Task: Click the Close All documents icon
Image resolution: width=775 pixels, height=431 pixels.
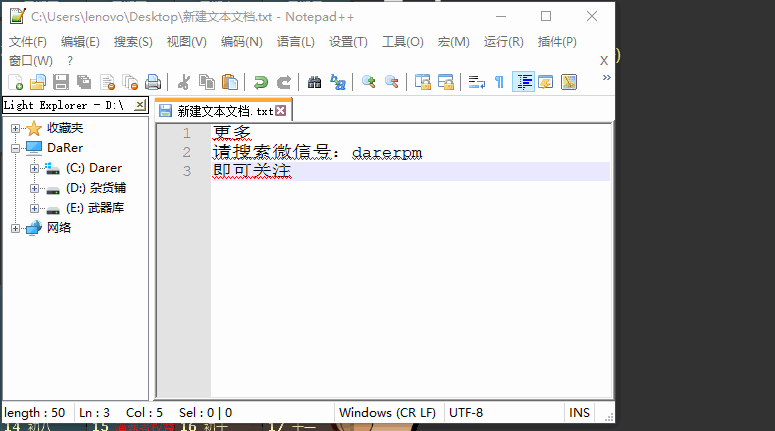Action: 130,82
